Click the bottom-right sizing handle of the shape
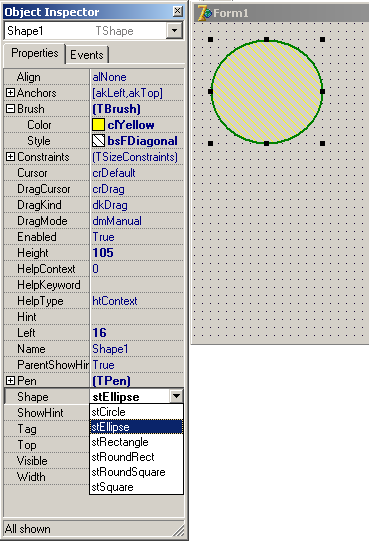Screen dimensions: 369x541 (x=322, y=143)
